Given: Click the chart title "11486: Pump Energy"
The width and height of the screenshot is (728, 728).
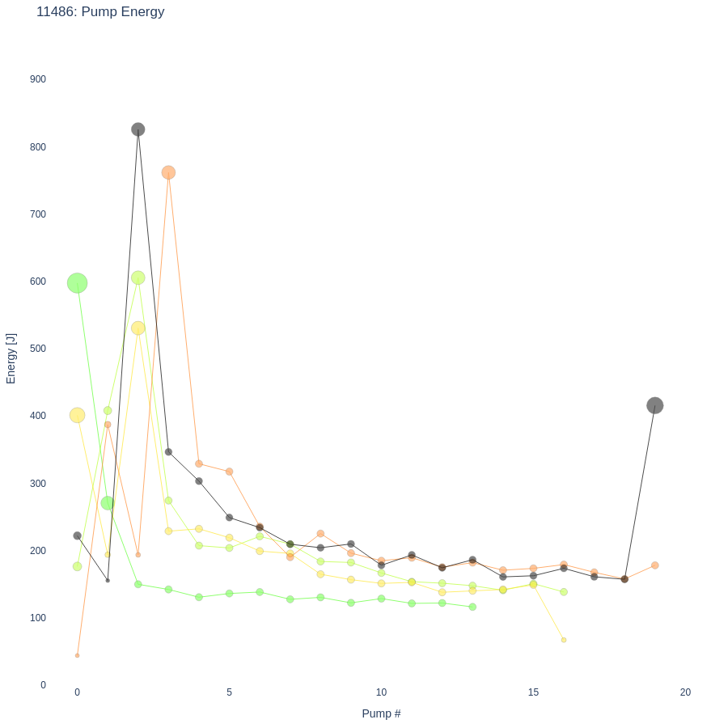Looking at the screenshot, I should click(100, 12).
